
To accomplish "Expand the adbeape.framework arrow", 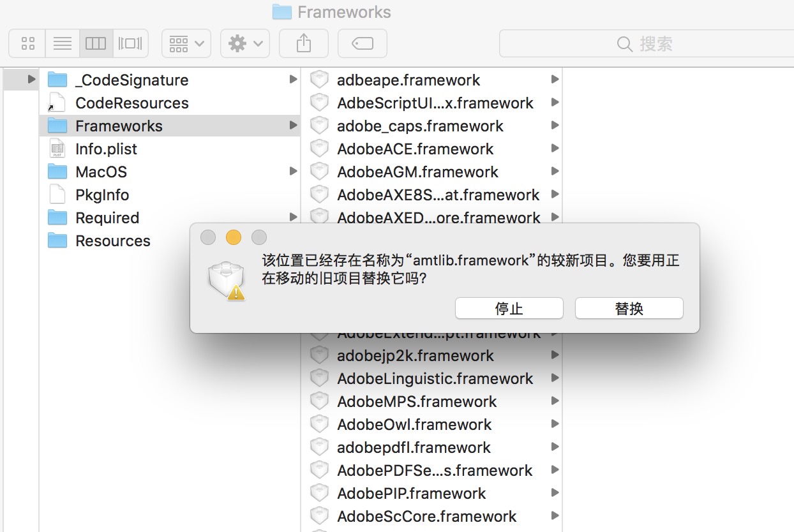I will coord(555,79).
